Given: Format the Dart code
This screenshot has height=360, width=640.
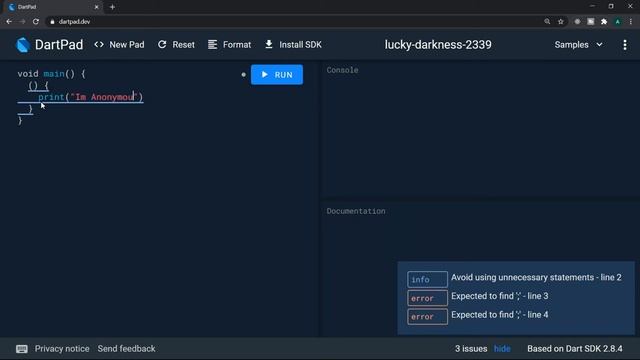Looking at the screenshot, I should pos(229,45).
